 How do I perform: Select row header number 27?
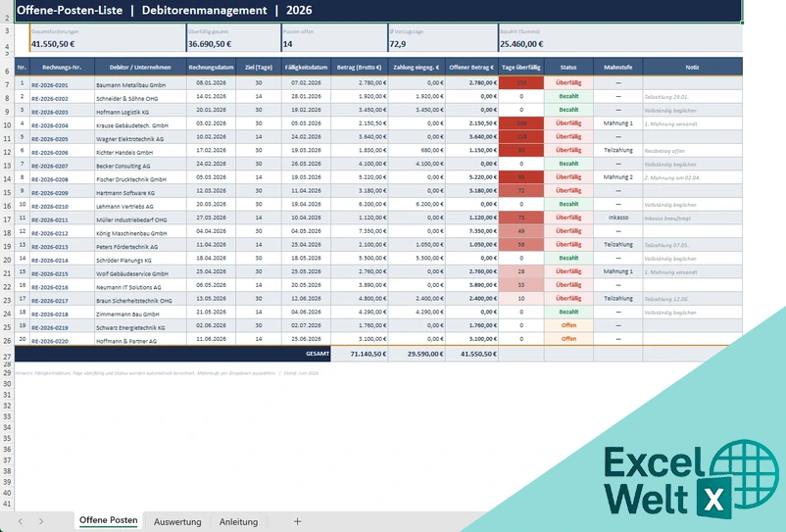[x=7, y=357]
